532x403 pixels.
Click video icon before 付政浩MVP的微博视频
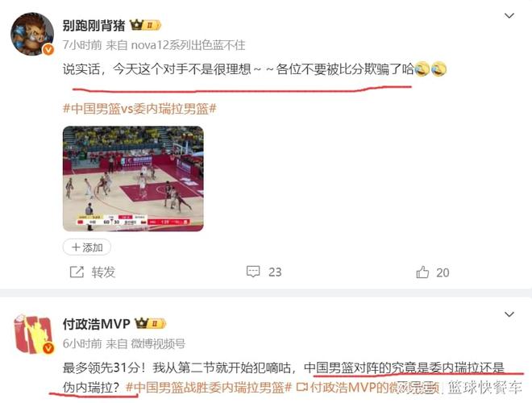pyautogui.click(x=301, y=387)
